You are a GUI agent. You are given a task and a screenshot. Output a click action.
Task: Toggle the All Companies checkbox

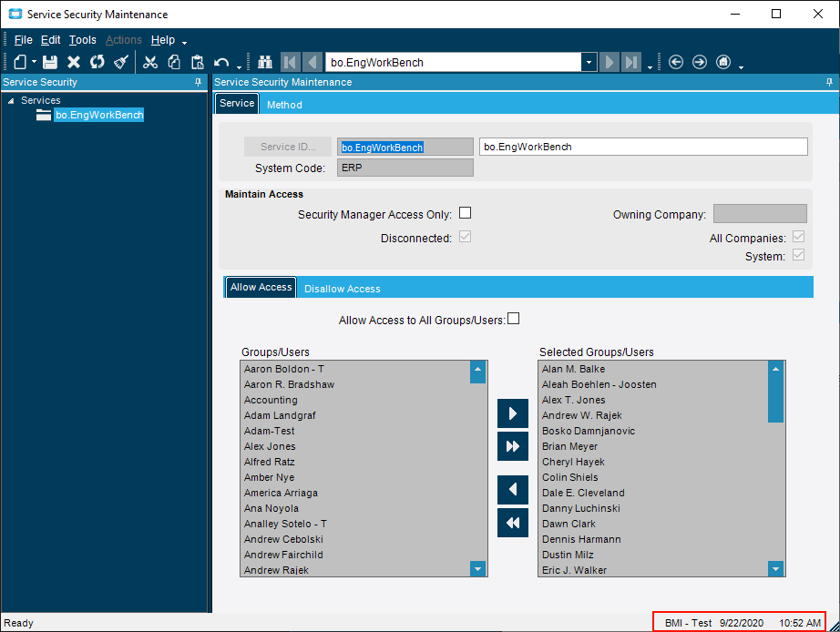pyautogui.click(x=798, y=237)
